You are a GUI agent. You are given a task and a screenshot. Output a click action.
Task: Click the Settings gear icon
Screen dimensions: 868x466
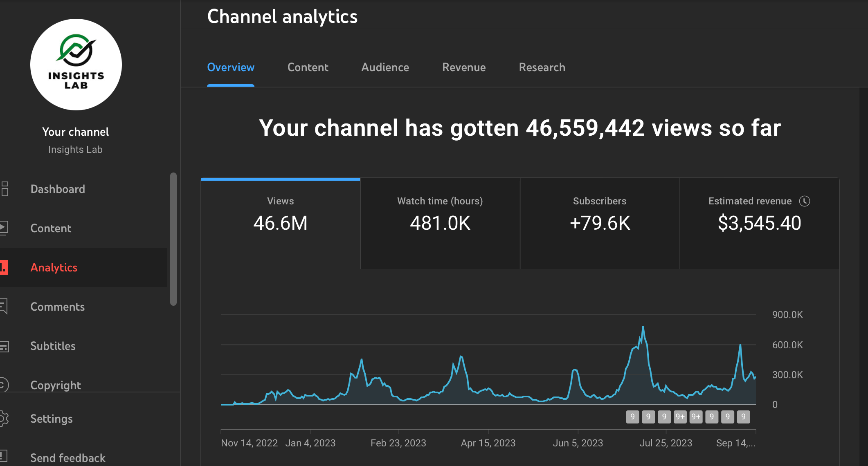point(4,419)
